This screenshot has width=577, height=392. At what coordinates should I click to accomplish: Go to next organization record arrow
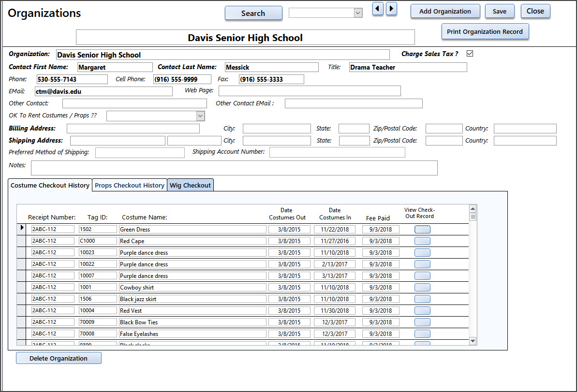[392, 8]
